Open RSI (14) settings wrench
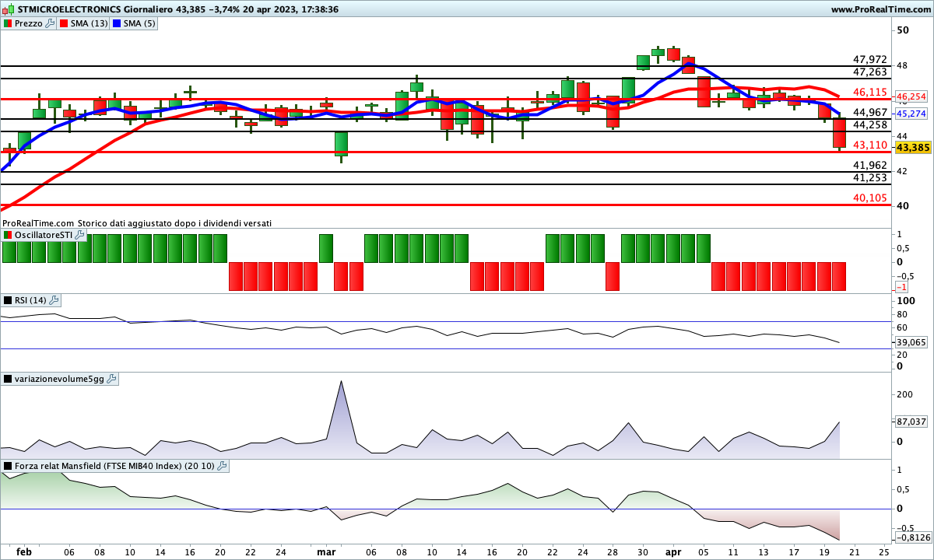934x560 pixels. coord(54,299)
